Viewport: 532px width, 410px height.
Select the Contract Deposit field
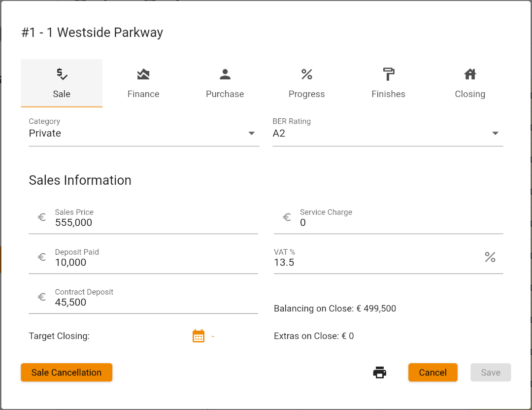[153, 303]
